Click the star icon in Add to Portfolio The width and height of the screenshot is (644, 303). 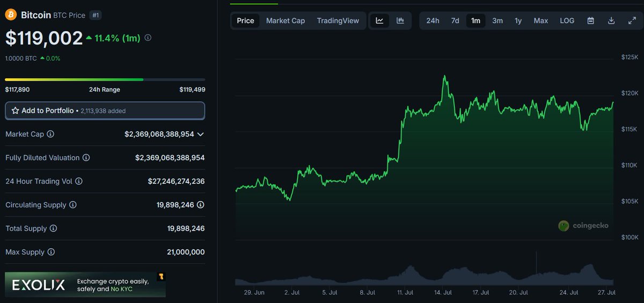[x=15, y=110]
